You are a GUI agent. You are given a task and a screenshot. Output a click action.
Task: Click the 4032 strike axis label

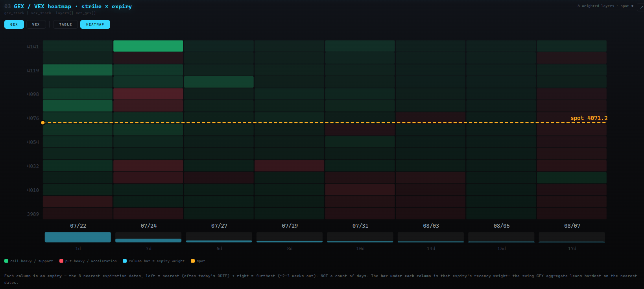[33, 166]
